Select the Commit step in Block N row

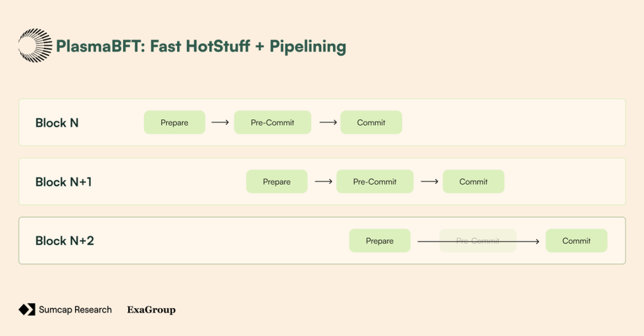[371, 122]
